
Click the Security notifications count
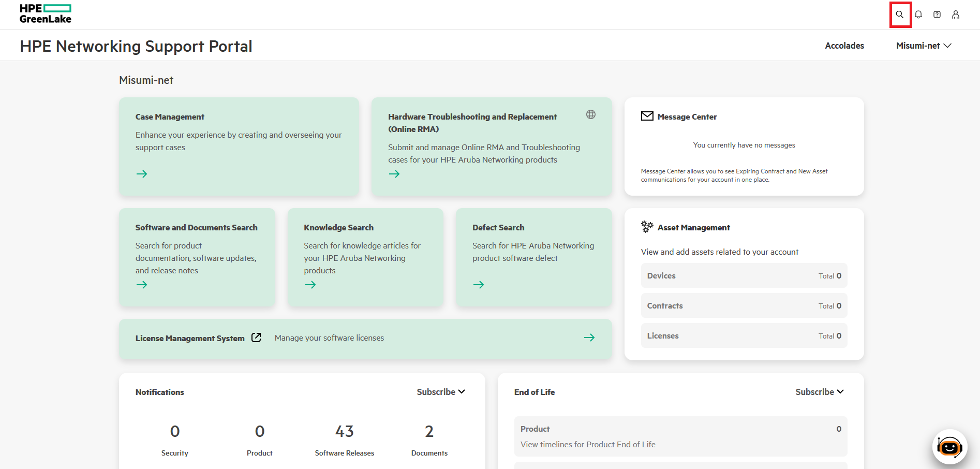coord(175,431)
